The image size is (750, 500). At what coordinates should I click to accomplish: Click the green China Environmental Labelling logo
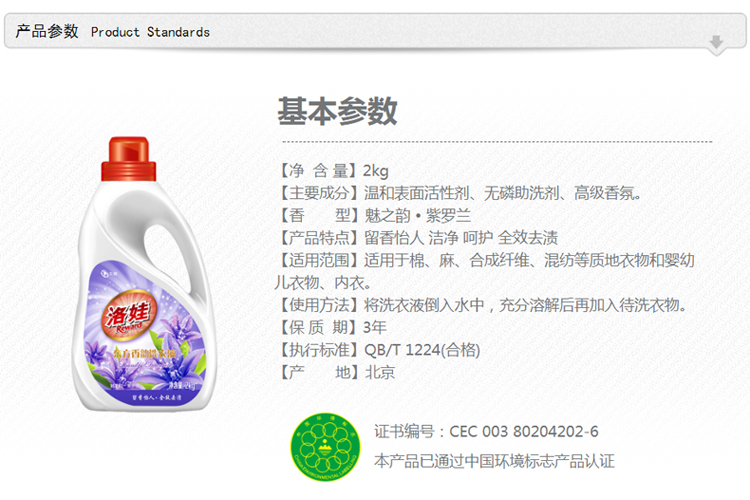click(x=325, y=447)
